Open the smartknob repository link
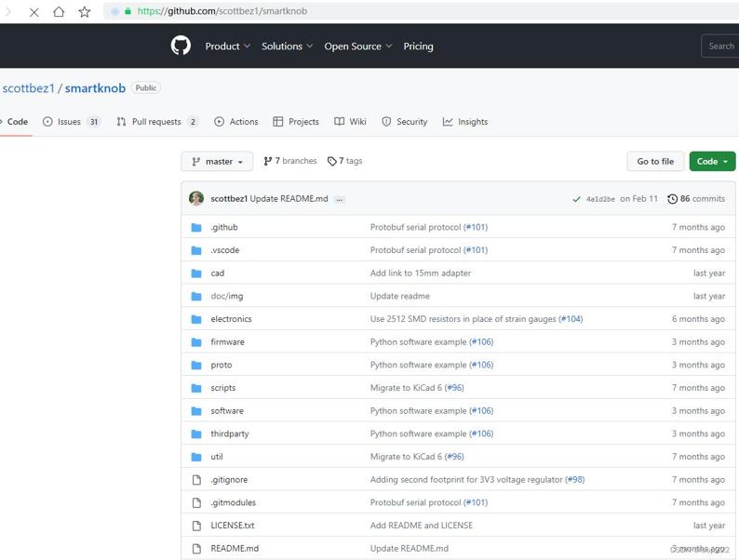739x560 pixels. tap(95, 88)
